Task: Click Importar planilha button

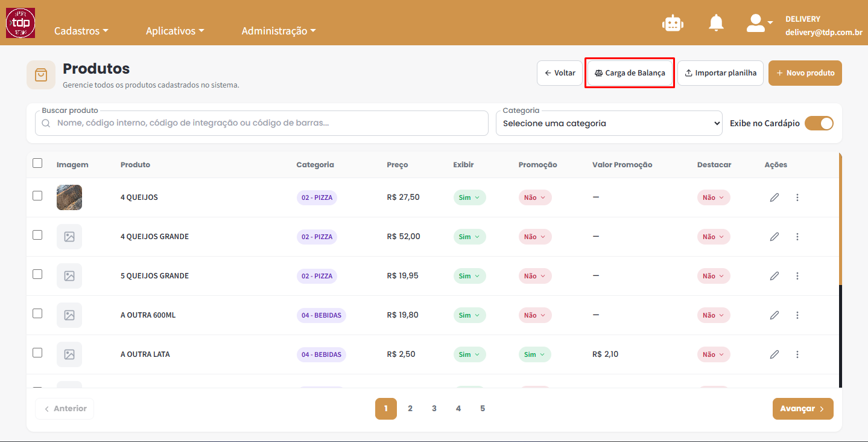Action: (x=721, y=73)
